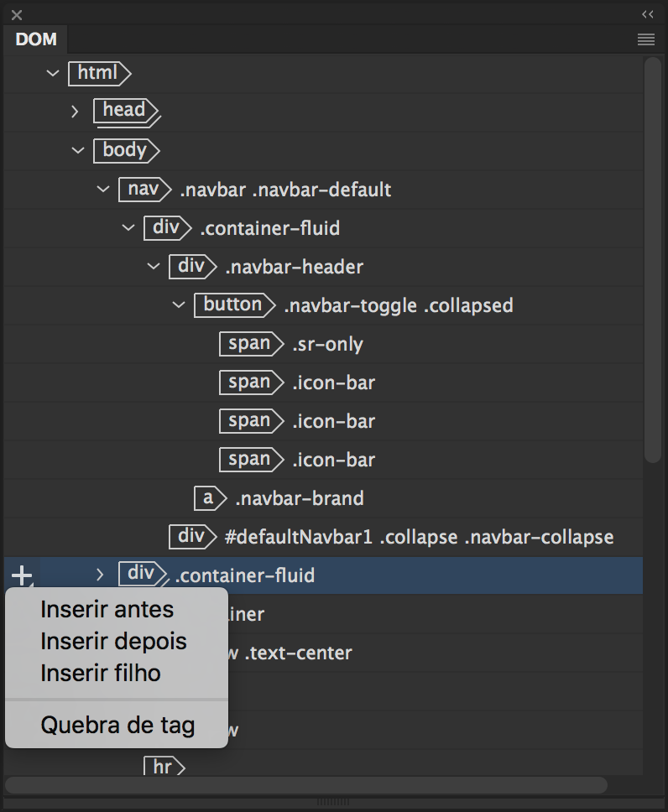Click the vertical scrollbar thumb
The image size is (668, 812).
[652, 260]
